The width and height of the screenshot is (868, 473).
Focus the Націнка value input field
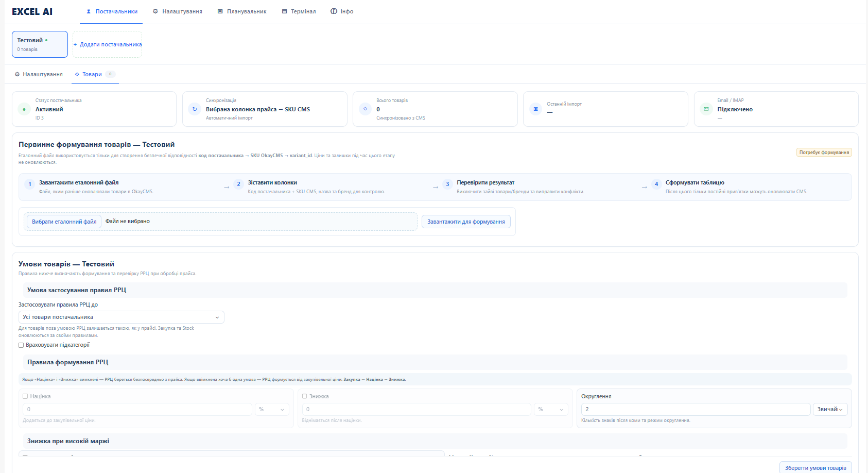tap(137, 409)
